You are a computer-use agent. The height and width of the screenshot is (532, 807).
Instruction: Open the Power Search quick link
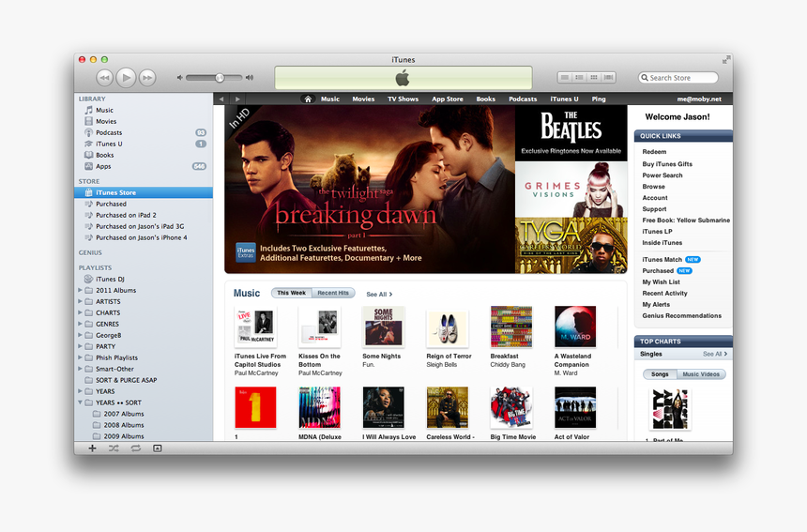[662, 175]
